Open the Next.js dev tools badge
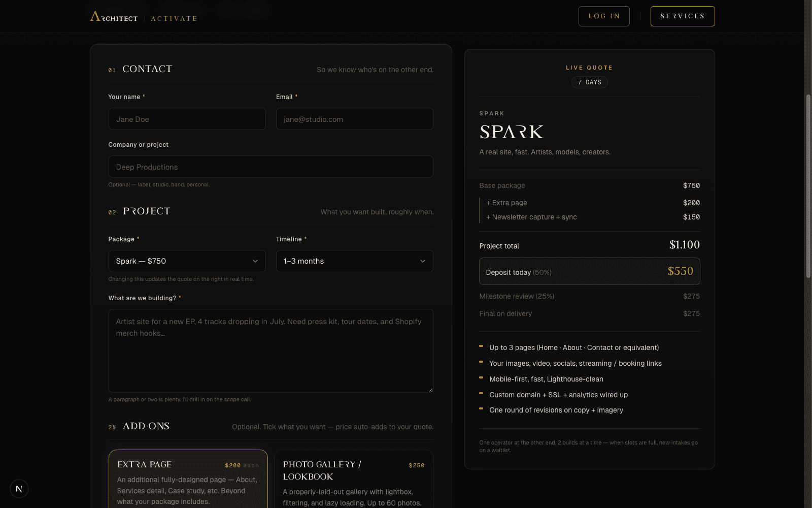Image resolution: width=812 pixels, height=508 pixels. 19,489
